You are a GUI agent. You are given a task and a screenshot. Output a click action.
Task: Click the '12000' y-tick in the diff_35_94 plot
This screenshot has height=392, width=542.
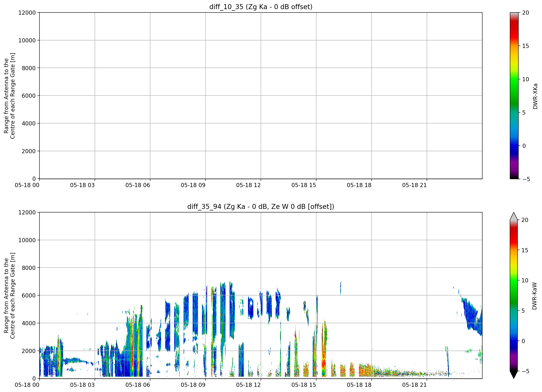tap(27, 212)
